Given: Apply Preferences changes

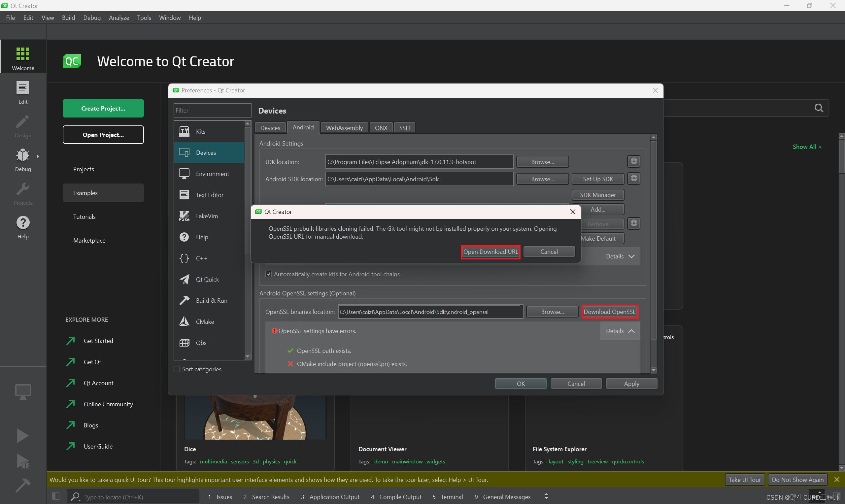Looking at the screenshot, I should 631,384.
